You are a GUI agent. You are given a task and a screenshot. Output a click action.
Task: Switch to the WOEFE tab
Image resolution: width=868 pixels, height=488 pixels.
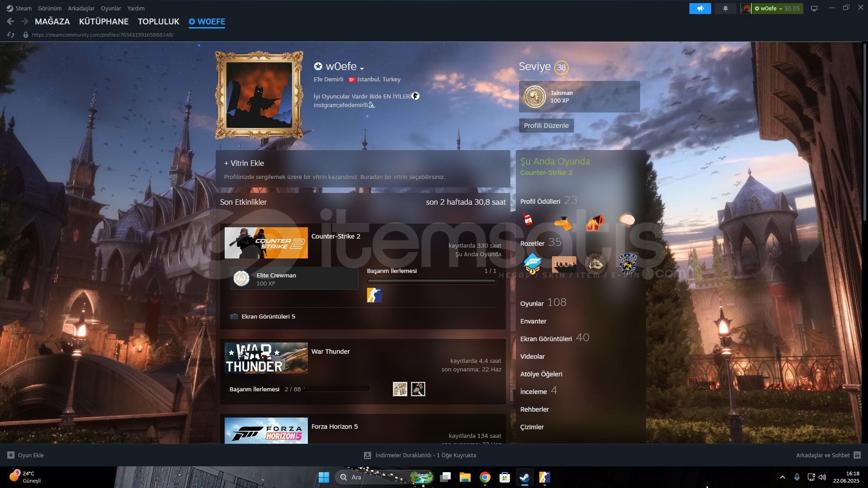(207, 22)
